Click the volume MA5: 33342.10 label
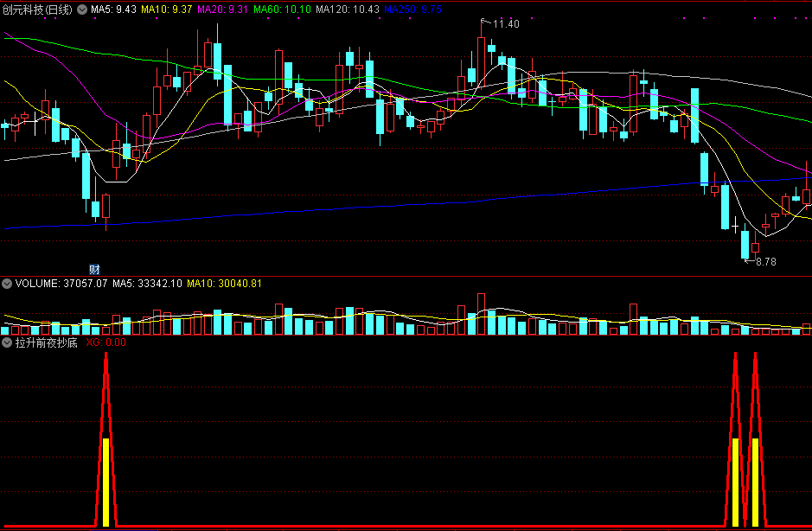This screenshot has height=531, width=812. [147, 284]
